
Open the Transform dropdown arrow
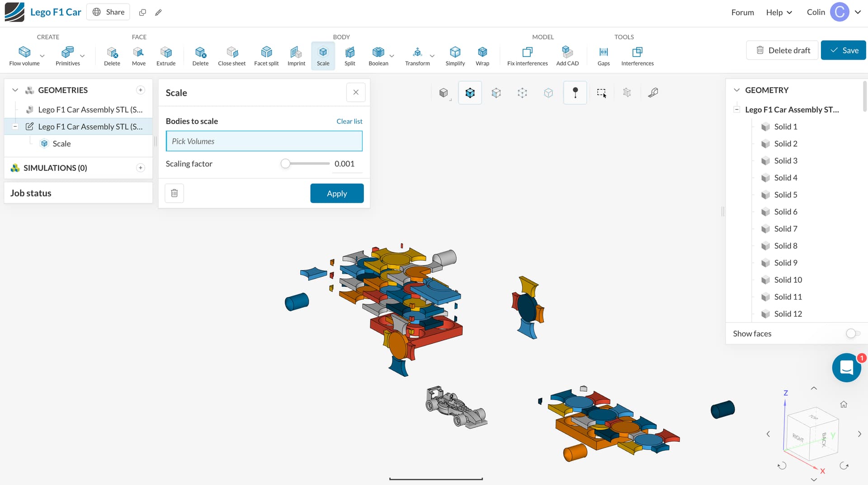[x=432, y=56]
